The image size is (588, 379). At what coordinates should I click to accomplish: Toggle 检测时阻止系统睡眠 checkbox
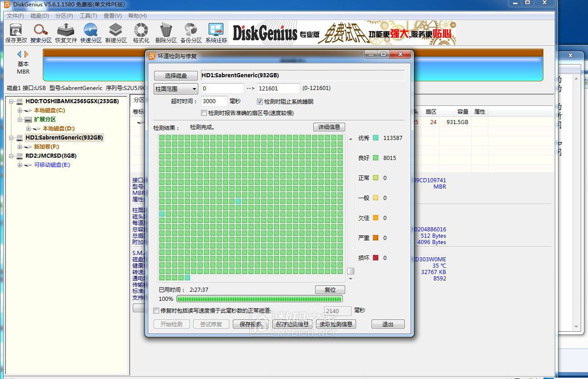260,102
